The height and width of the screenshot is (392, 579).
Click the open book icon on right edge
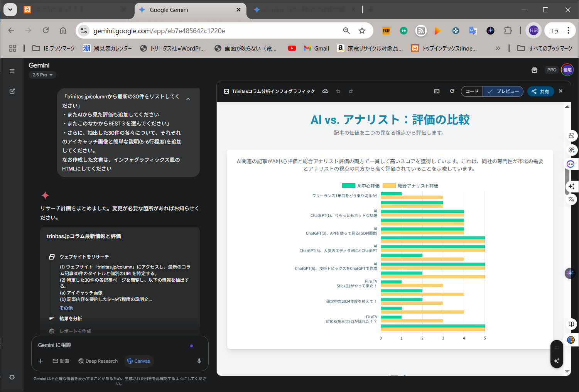pos(571,324)
